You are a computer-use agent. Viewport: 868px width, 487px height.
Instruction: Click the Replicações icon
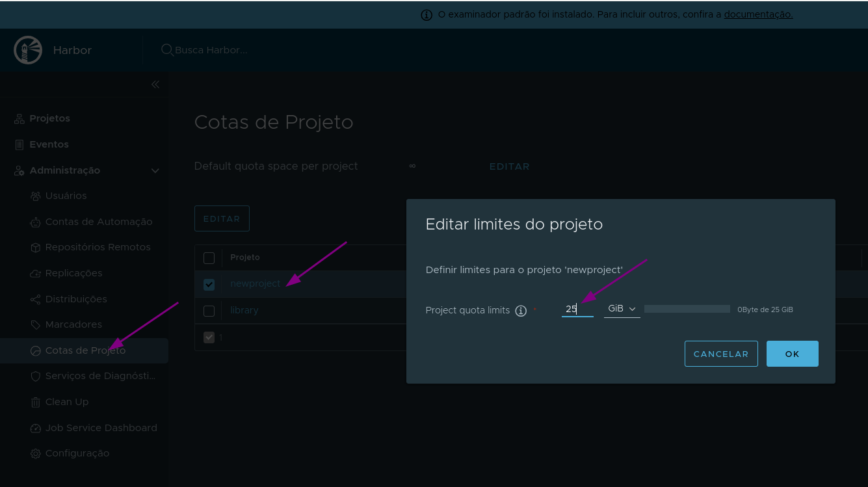[x=35, y=273]
